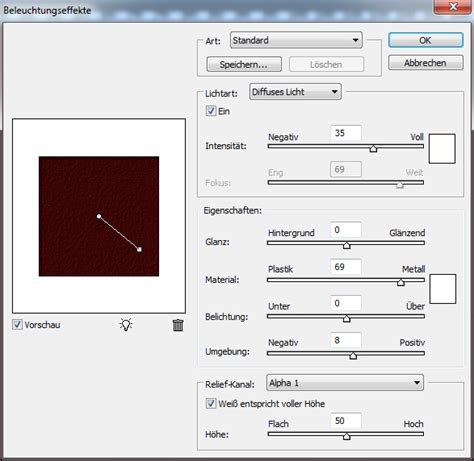The width and height of the screenshot is (474, 461).
Task: Close the Beleuchtungseffekte dialog
Action: [453, 7]
